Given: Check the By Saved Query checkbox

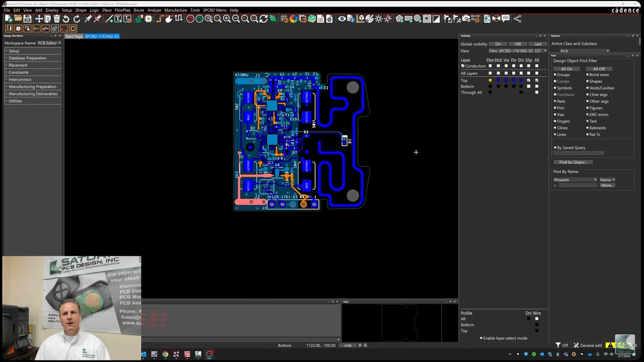Looking at the screenshot, I should (555, 148).
